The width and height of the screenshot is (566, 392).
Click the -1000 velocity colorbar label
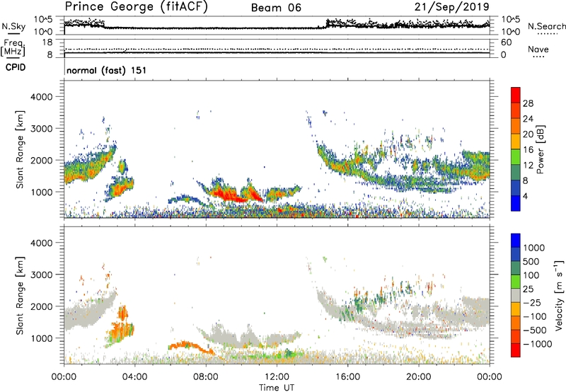click(x=538, y=344)
